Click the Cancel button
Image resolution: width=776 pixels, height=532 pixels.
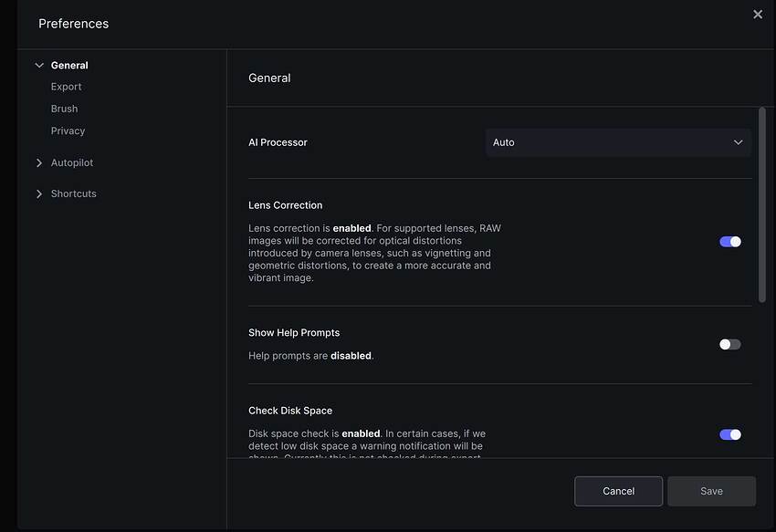618,491
